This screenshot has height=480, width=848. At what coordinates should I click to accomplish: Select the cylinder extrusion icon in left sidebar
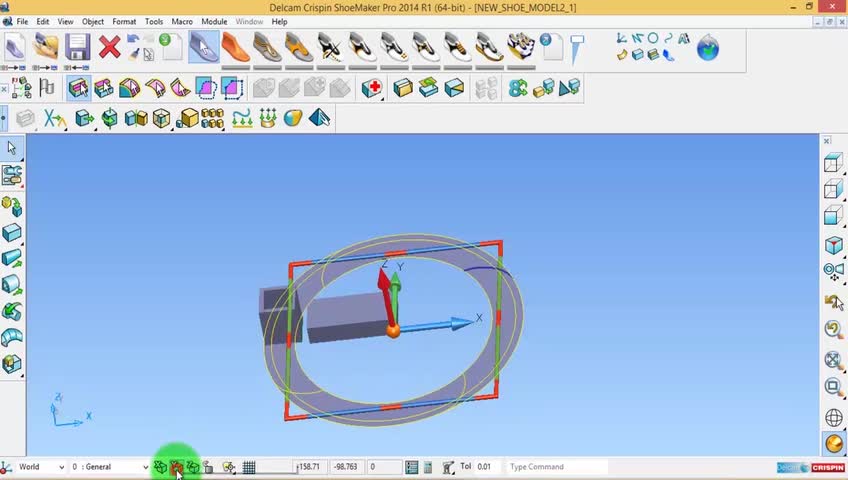pyautogui.click(x=11, y=258)
